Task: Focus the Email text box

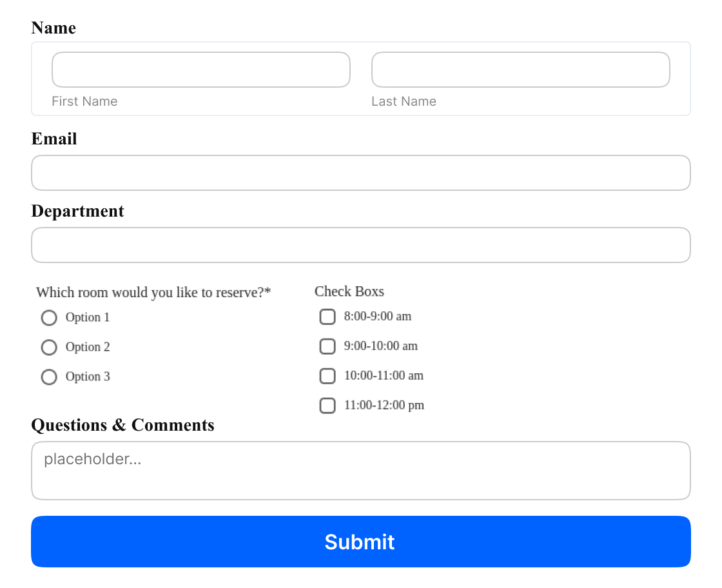Action: 360,173
